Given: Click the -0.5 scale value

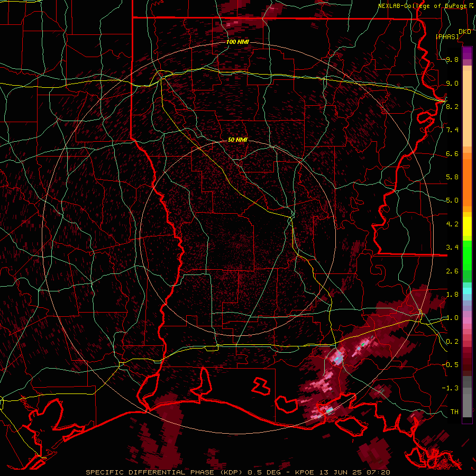Looking at the screenshot, I should coord(450,365).
